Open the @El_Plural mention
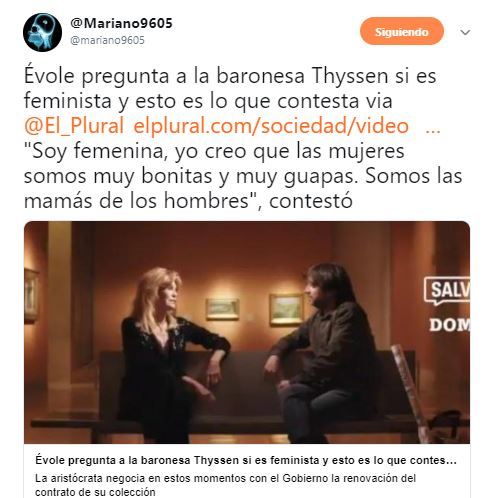Screen dimensions: 497x498 tap(74, 126)
